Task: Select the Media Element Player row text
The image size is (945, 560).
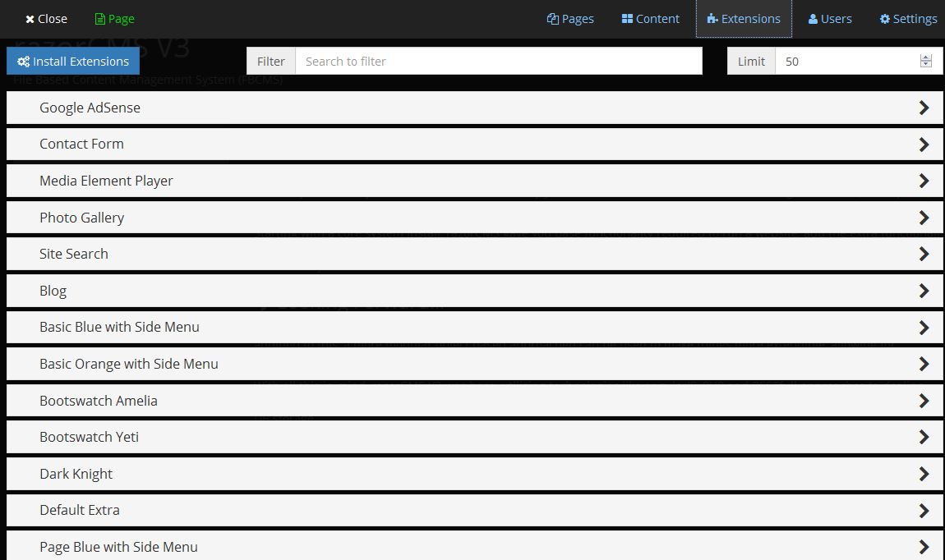Action: [x=106, y=181]
